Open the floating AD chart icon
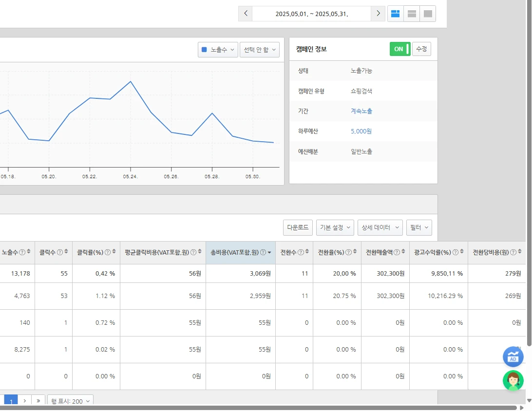Image resolution: width=532 pixels, height=411 pixels. pos(513,357)
